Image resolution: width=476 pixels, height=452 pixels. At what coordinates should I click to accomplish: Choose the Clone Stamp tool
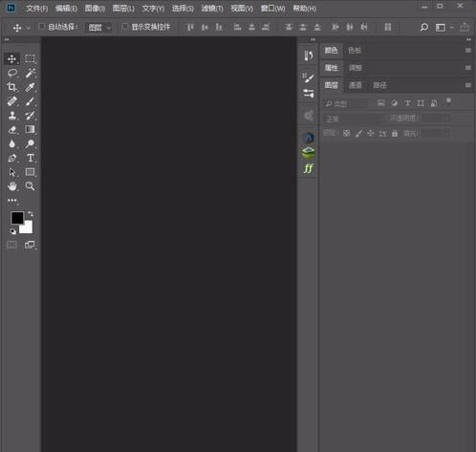click(x=12, y=116)
